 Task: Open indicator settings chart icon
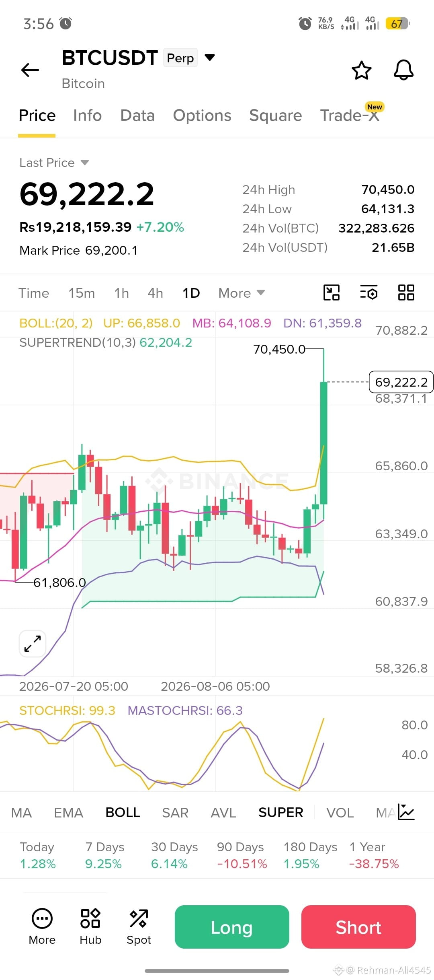coord(406,812)
